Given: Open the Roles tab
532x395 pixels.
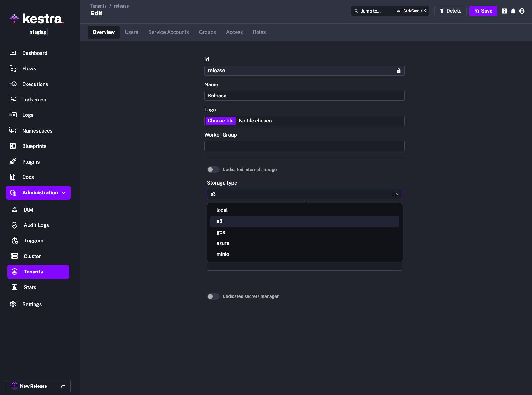Looking at the screenshot, I should click(259, 32).
